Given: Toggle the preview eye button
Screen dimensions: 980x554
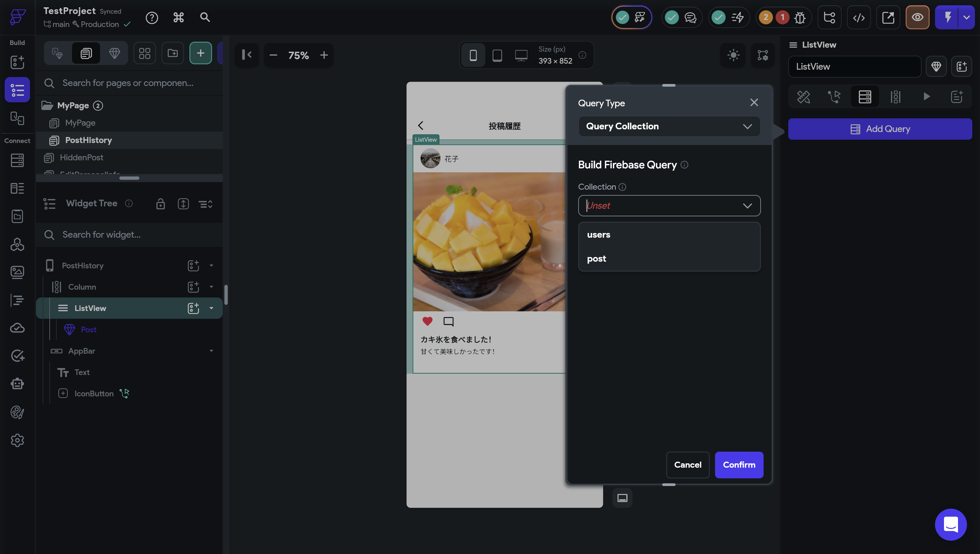Looking at the screenshot, I should pyautogui.click(x=917, y=18).
